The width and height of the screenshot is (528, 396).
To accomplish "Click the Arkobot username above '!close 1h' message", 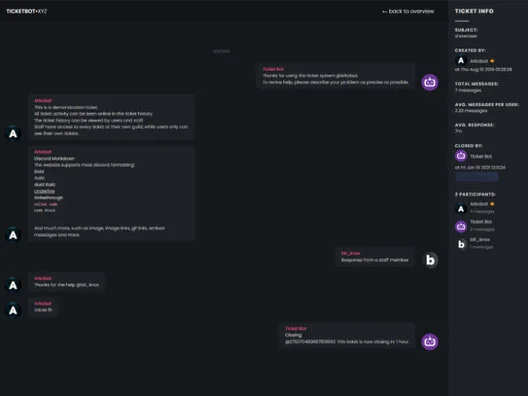I will [43, 303].
